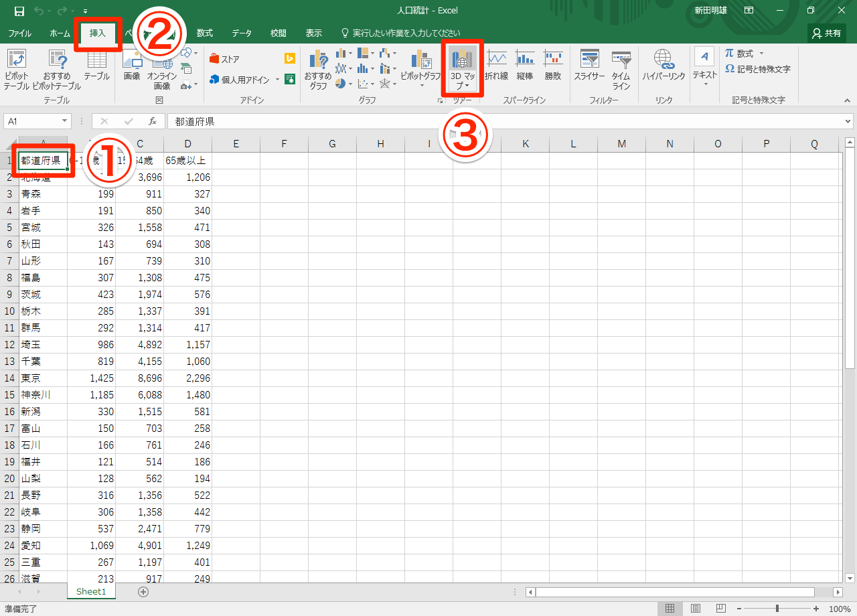The height and width of the screenshot is (616, 857).
Task: Expand the formula bar
Action: 848,121
